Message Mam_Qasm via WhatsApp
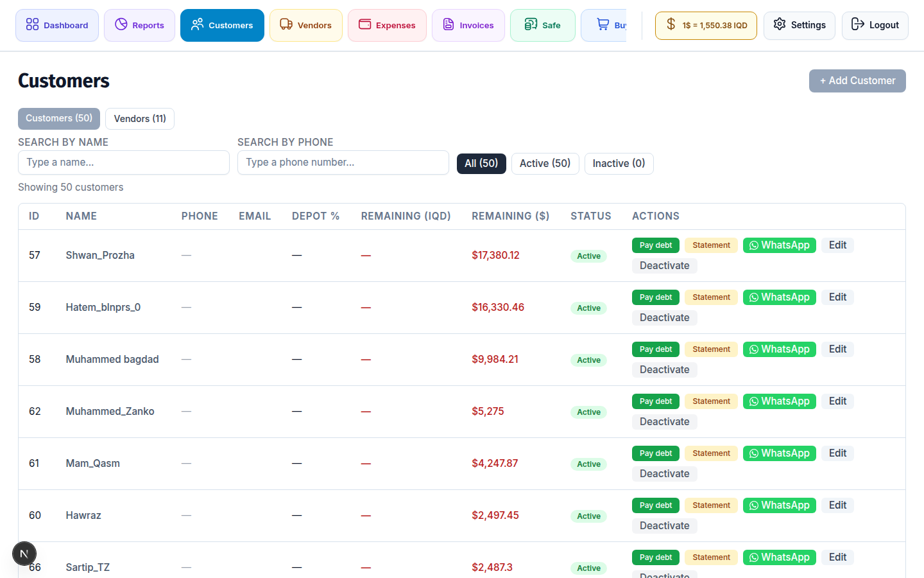The height and width of the screenshot is (578, 924). coord(780,453)
